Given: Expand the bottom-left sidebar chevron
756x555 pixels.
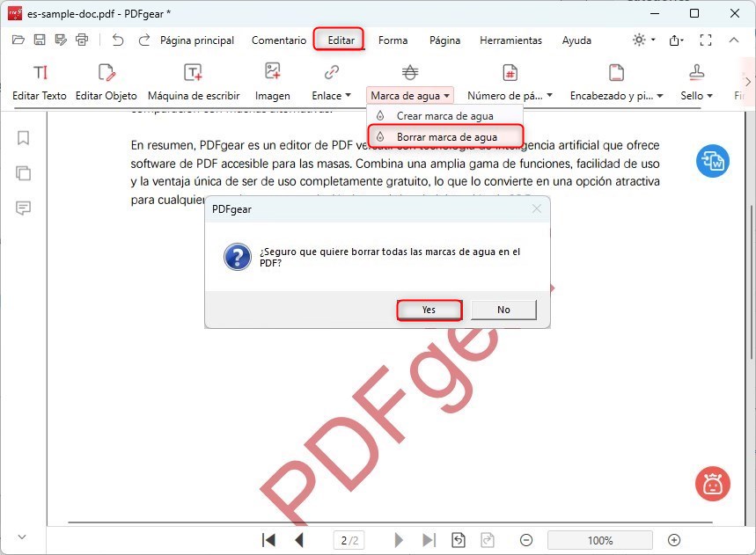Looking at the screenshot, I should [x=22, y=537].
